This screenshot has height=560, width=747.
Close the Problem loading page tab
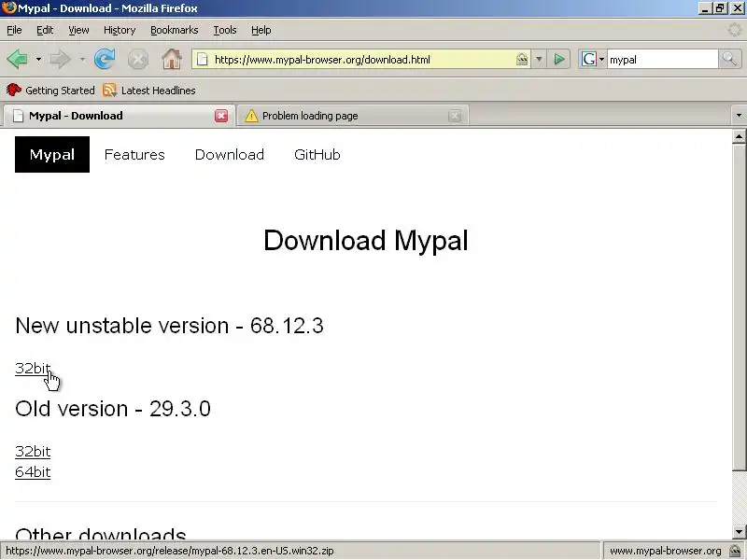[455, 116]
